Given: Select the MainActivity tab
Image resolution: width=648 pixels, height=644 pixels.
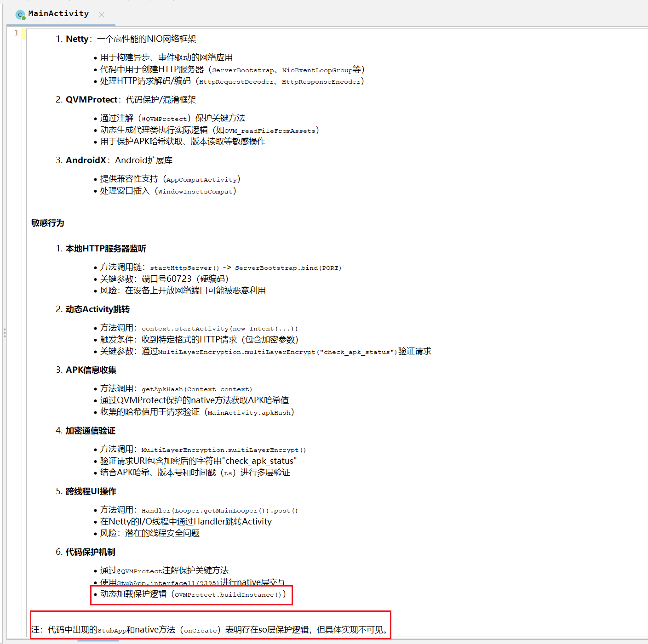Looking at the screenshot, I should [x=58, y=14].
